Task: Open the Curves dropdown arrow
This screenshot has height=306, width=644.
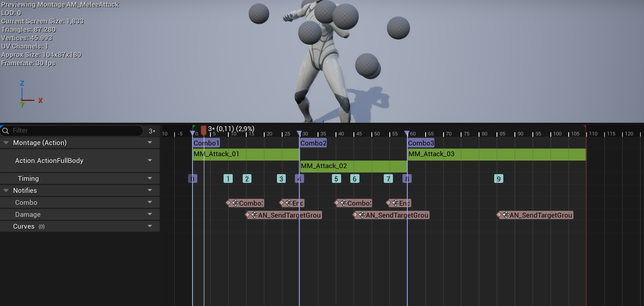Action: point(150,226)
